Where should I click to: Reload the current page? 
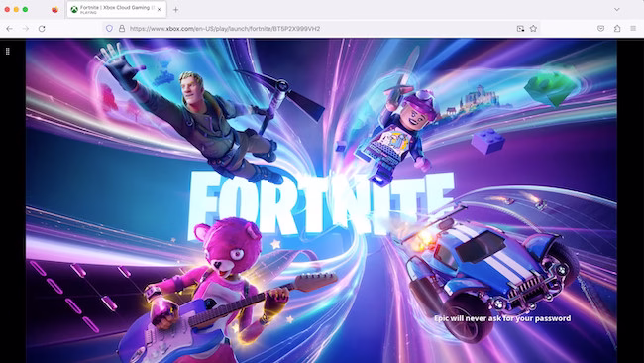[x=42, y=29]
